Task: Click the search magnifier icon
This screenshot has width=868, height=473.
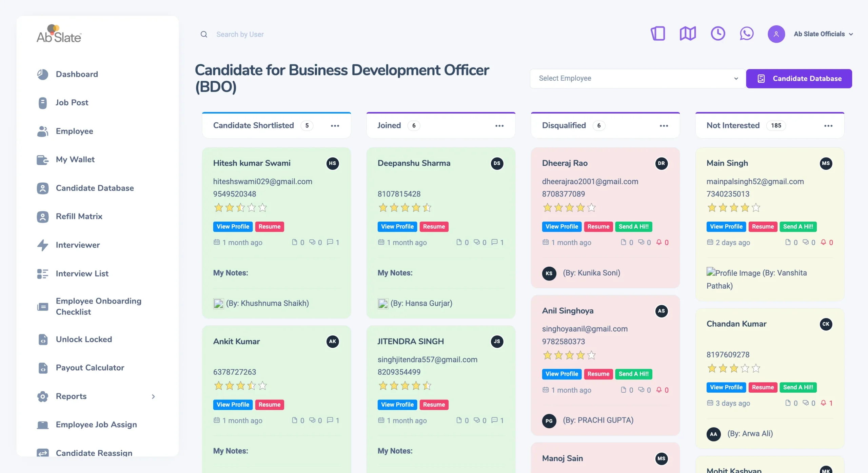Action: click(204, 34)
